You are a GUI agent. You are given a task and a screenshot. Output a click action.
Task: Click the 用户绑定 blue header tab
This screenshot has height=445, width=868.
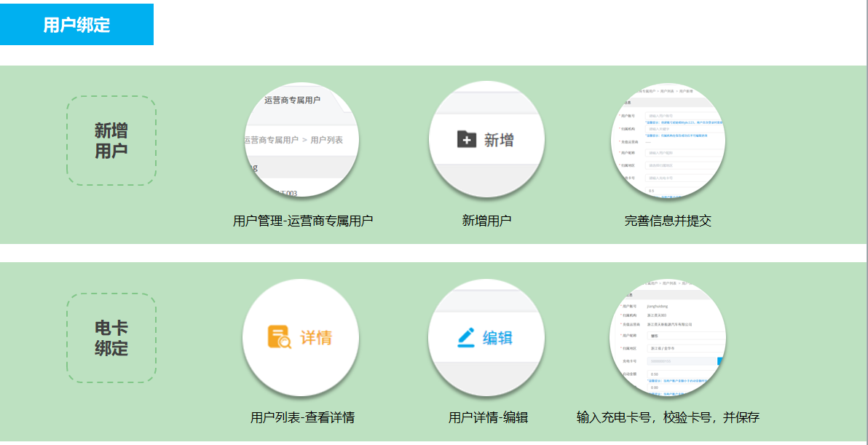pos(76,25)
